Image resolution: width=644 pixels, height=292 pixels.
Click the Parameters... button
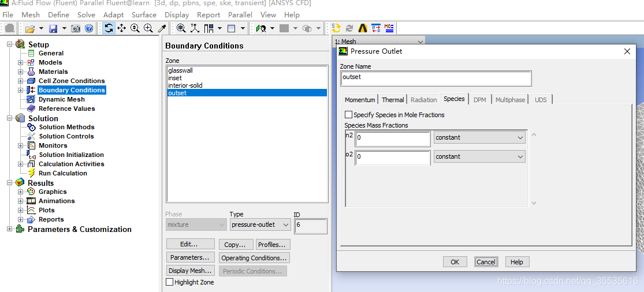190,257
